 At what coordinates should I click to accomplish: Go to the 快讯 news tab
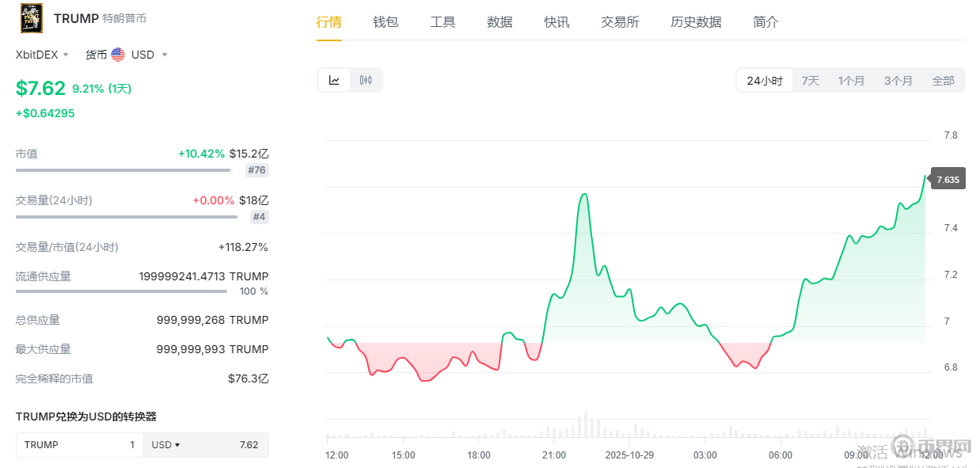pyautogui.click(x=556, y=22)
